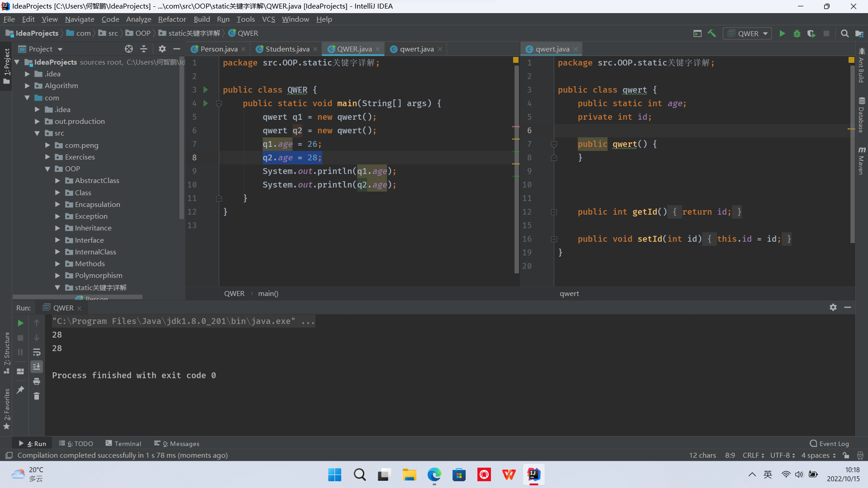Expand the Algorithm folder in project tree

(x=27, y=86)
